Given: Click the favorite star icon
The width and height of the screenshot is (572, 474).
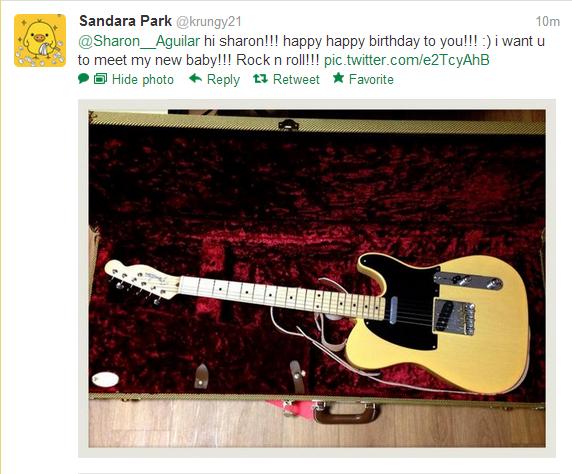Looking at the screenshot, I should (x=339, y=78).
